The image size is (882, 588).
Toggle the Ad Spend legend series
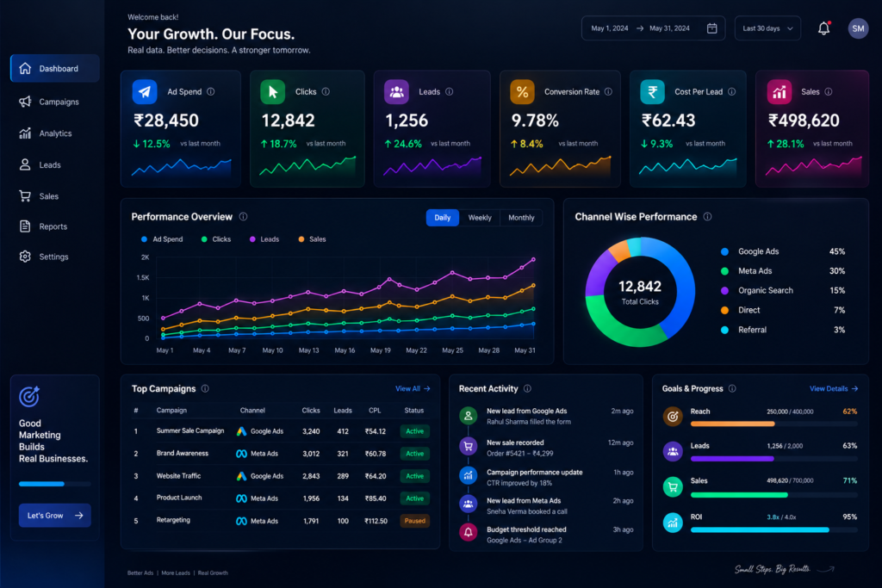[x=162, y=239]
